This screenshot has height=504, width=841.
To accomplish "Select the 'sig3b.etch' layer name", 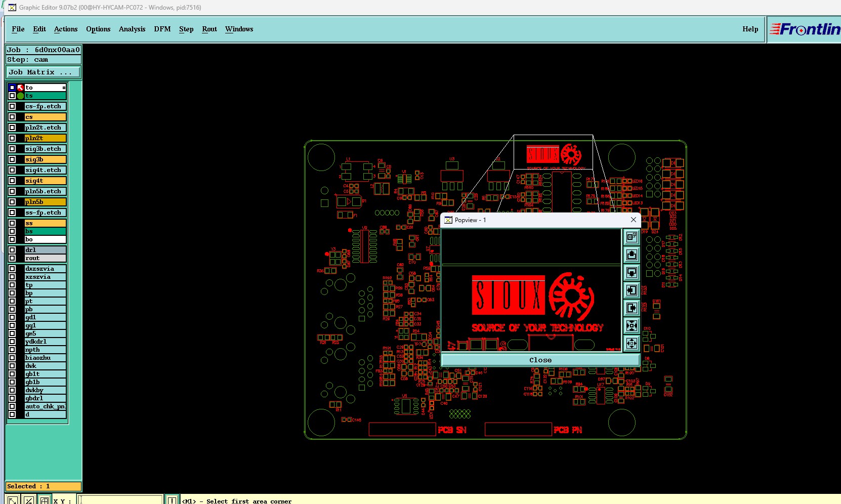I will click(46, 149).
